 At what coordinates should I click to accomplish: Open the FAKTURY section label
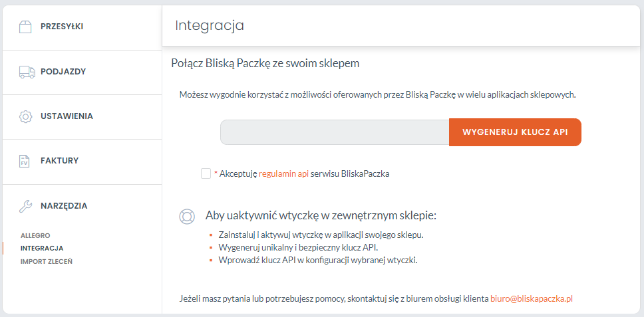tap(60, 161)
